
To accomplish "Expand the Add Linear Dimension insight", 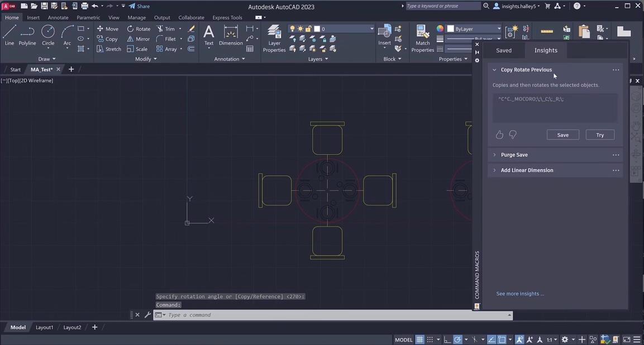I will pyautogui.click(x=494, y=170).
